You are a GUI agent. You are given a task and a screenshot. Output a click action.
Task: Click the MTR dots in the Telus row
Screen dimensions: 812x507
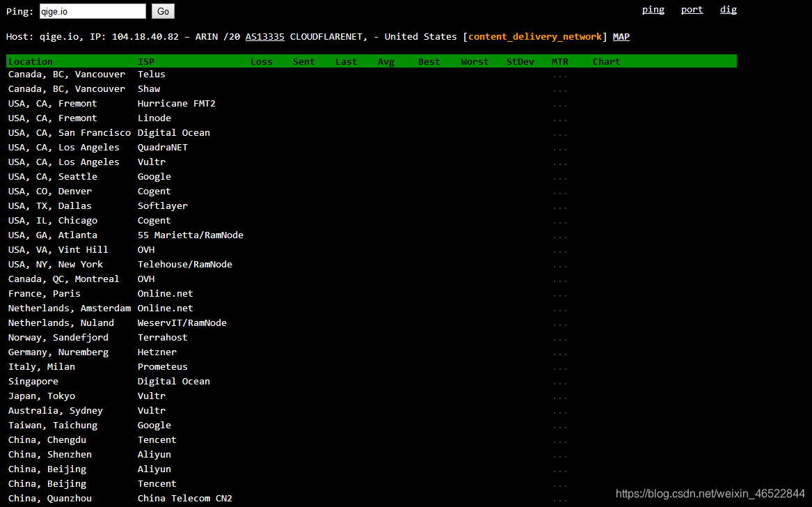[x=560, y=76]
